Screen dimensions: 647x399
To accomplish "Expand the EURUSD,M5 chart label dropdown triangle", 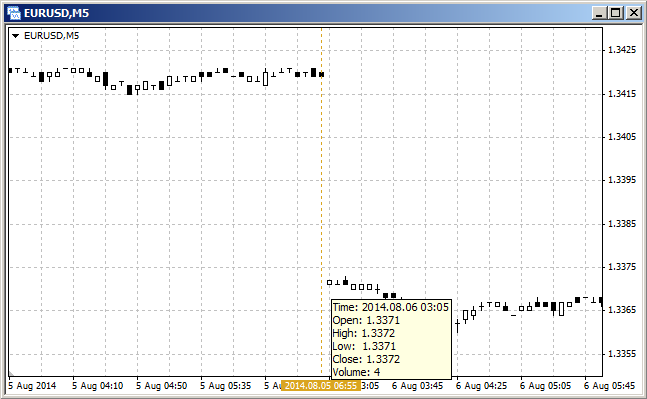I will click(16, 36).
